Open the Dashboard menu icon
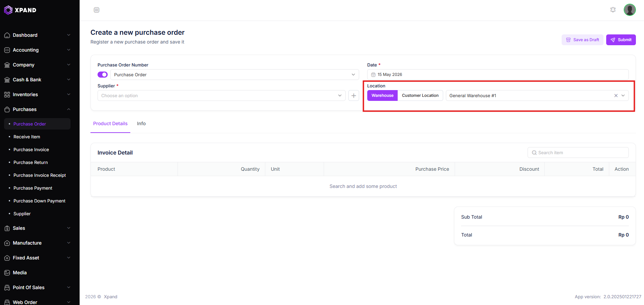644x305 pixels. pyautogui.click(x=7, y=35)
